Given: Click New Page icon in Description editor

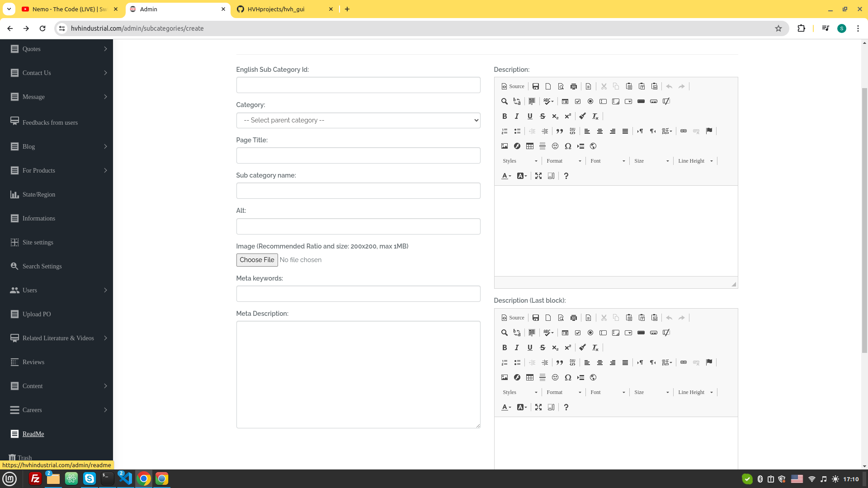Looking at the screenshot, I should [x=548, y=86].
